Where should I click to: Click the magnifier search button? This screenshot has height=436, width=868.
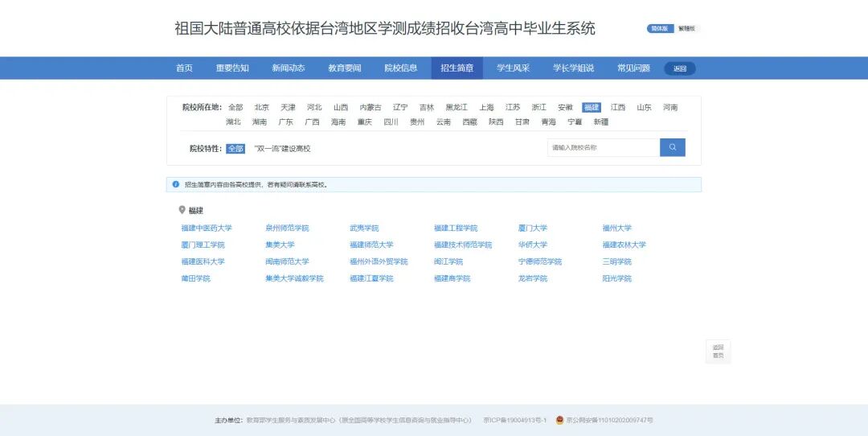(x=672, y=147)
